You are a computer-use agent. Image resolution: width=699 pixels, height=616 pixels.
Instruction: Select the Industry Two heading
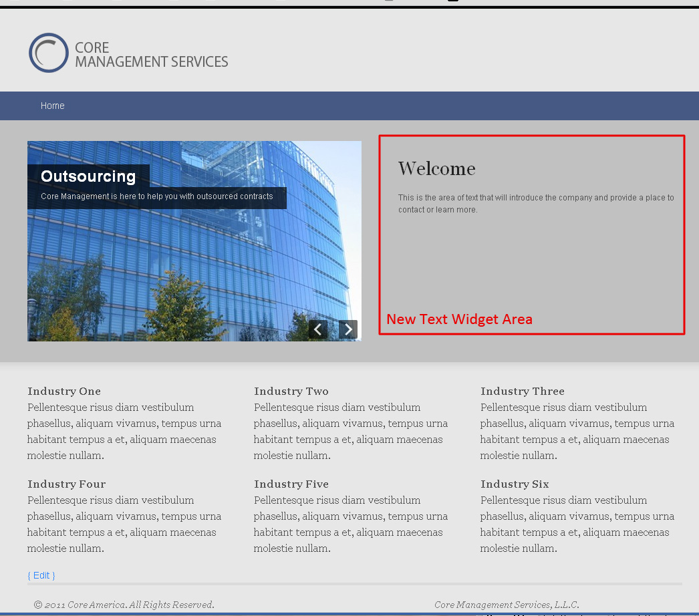[291, 392]
